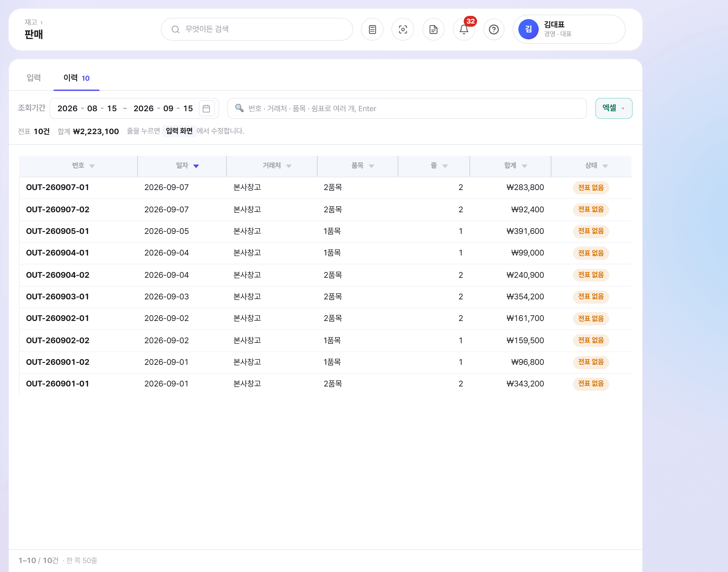Screen dimensions: 728x572
Task: Select the 이력 tab
Action: tap(76, 78)
